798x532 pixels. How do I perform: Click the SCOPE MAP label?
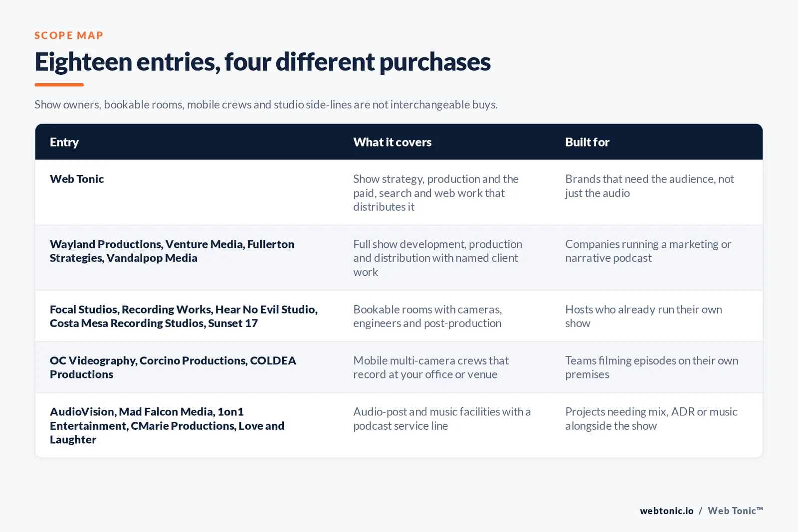tap(69, 35)
